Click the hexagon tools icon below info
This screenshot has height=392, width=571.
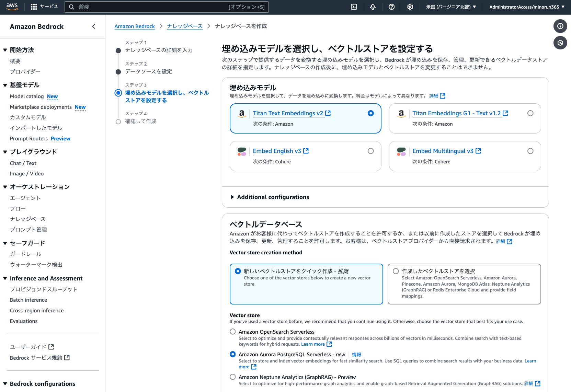[x=560, y=43]
